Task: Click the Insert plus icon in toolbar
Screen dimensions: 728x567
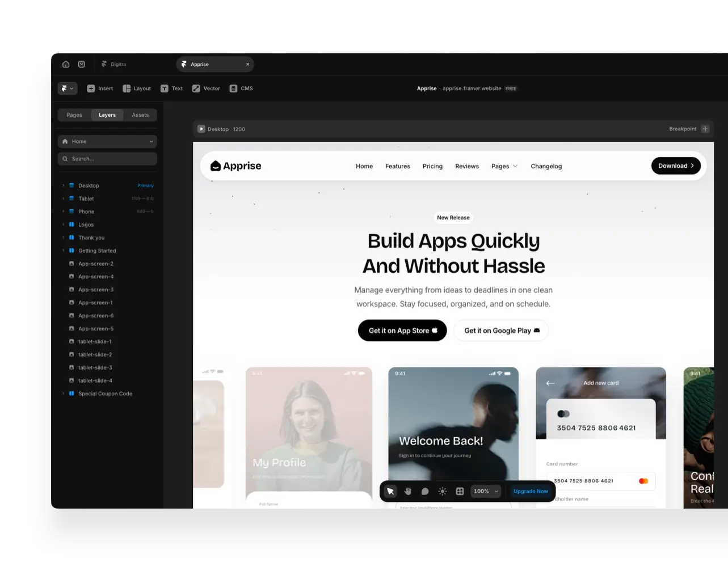Action: tap(91, 88)
